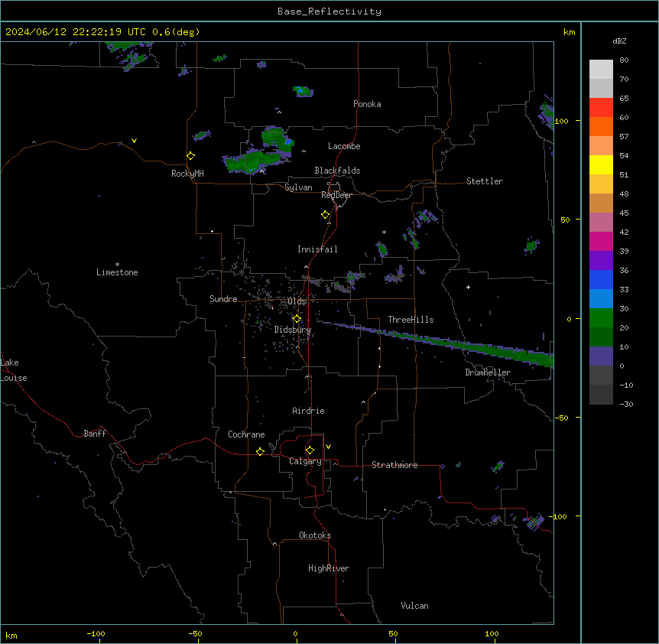Click the 80 value on the dBZ legend
Image resolution: width=659 pixels, height=644 pixels.
624,60
